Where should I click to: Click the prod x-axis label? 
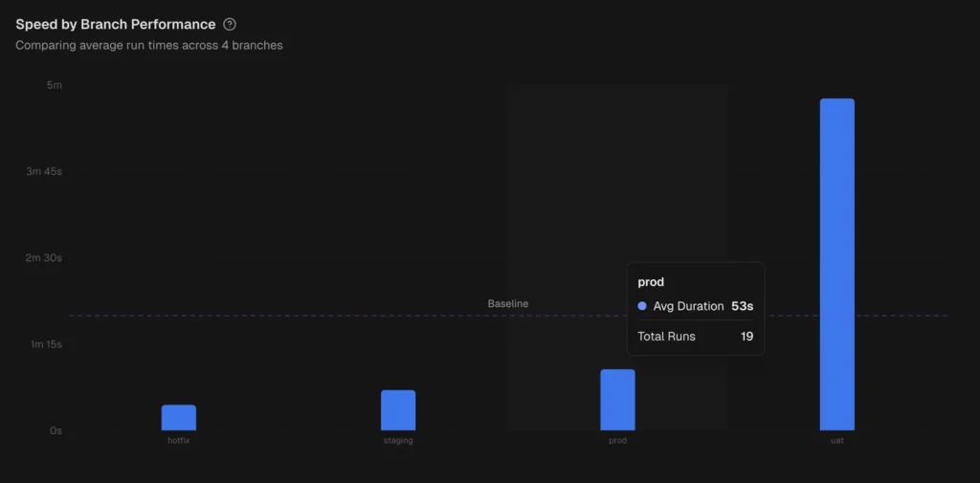[x=617, y=441]
